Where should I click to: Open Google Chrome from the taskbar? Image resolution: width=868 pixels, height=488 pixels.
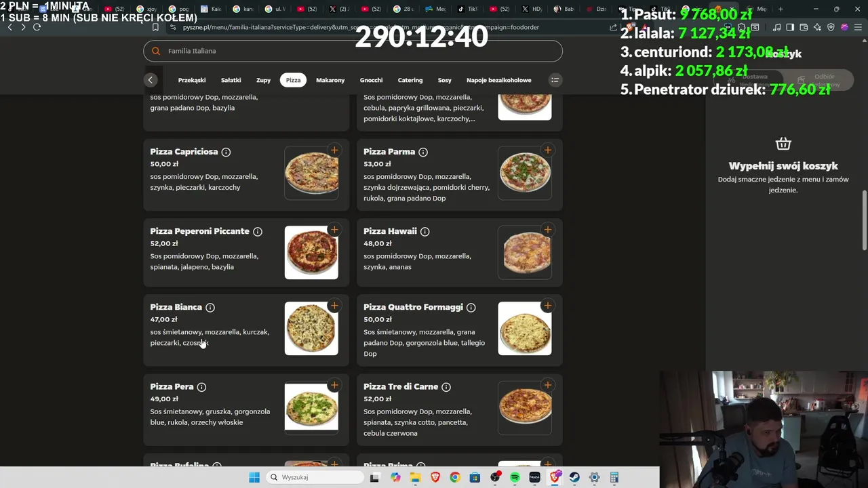click(455, 477)
